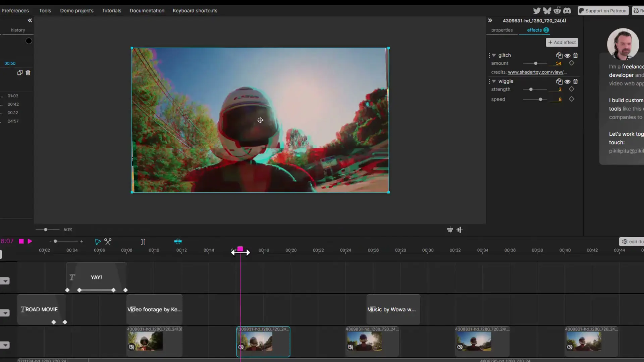The width and height of the screenshot is (644, 362).
Task: Collapse the glitch effect section
Action: tap(494, 55)
